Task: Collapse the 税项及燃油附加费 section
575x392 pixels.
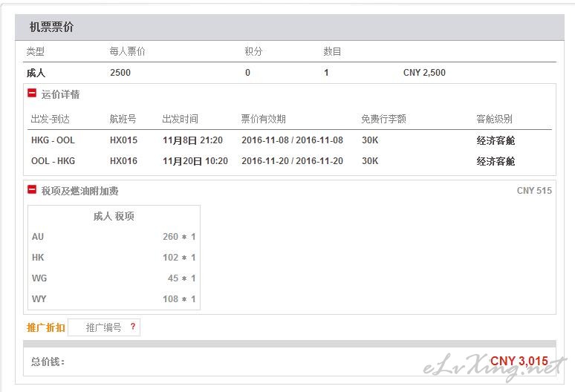Action: [32, 189]
